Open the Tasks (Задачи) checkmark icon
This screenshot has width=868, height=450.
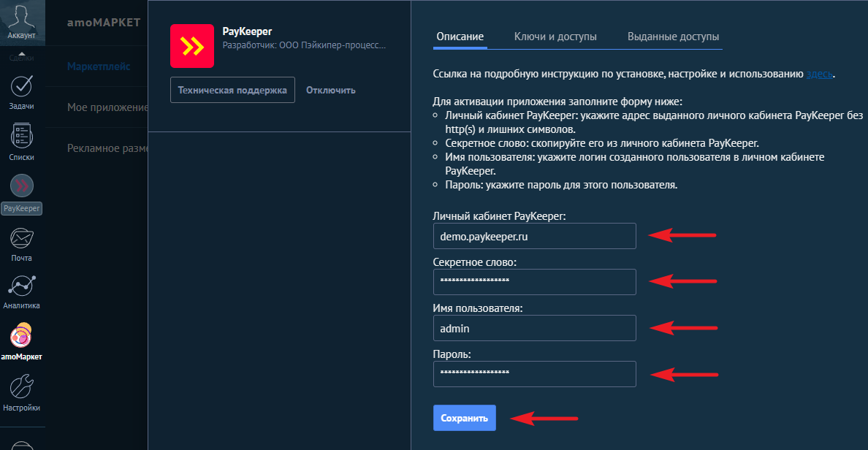point(22,85)
